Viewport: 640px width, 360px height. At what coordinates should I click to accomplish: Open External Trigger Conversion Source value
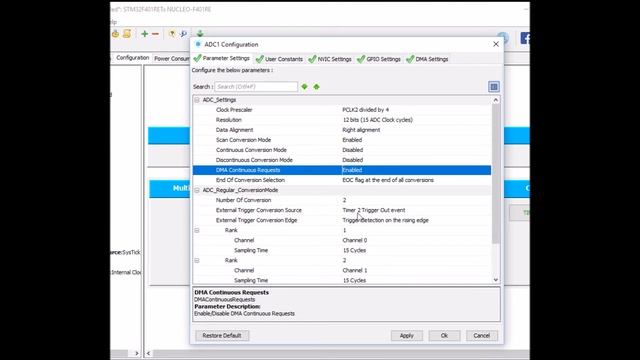point(373,210)
